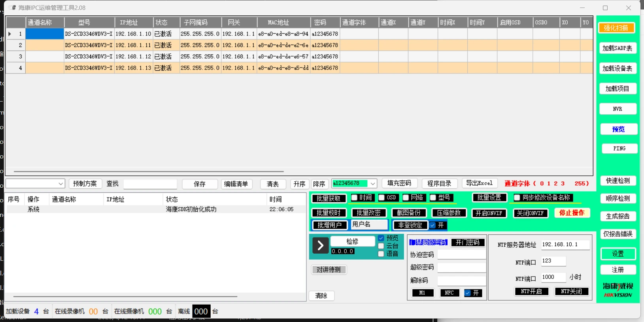The width and height of the screenshot is (644, 322).
Task: Run PING from the right sidebar
Action: [619, 149]
